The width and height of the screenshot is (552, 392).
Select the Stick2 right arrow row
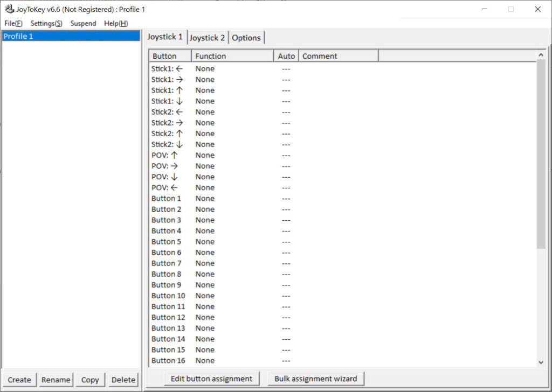tap(342, 123)
